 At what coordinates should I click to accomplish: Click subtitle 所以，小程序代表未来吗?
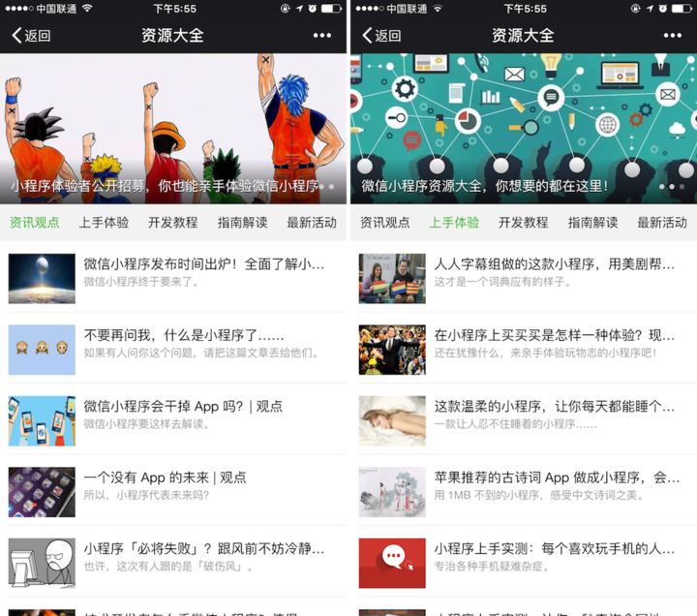pos(146,496)
